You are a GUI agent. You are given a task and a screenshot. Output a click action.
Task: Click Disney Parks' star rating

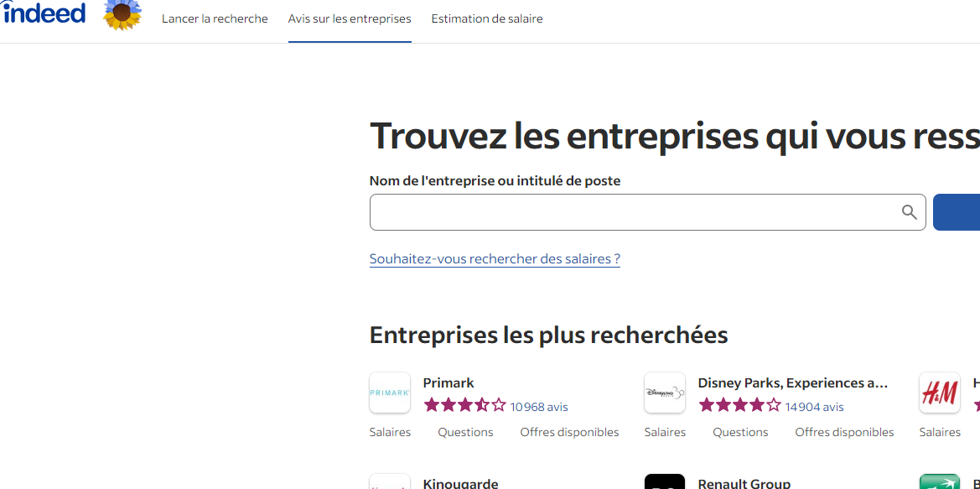(x=740, y=406)
